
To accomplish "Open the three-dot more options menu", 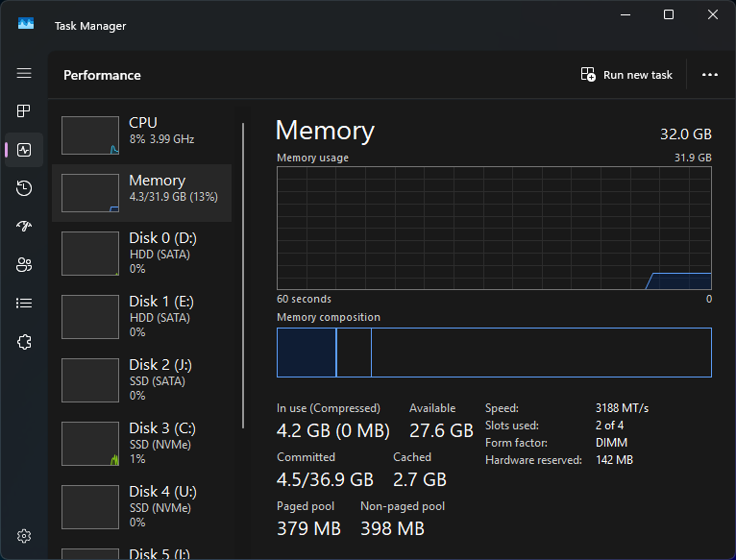I will click(710, 75).
